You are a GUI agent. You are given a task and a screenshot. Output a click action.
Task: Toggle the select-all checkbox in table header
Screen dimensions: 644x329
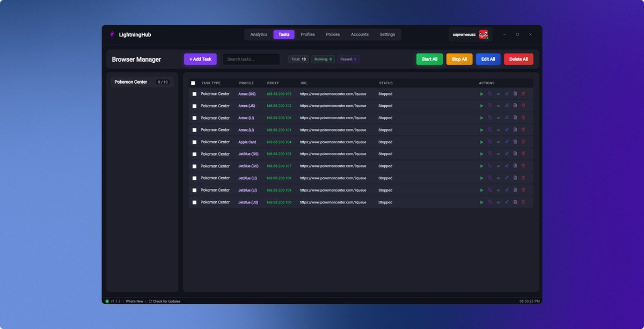(193, 83)
